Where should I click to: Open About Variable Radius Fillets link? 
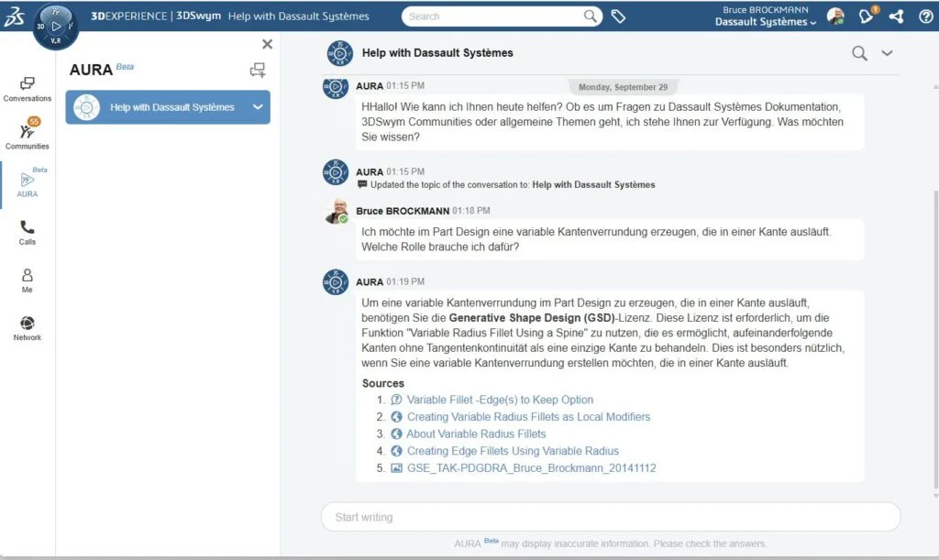point(476,434)
